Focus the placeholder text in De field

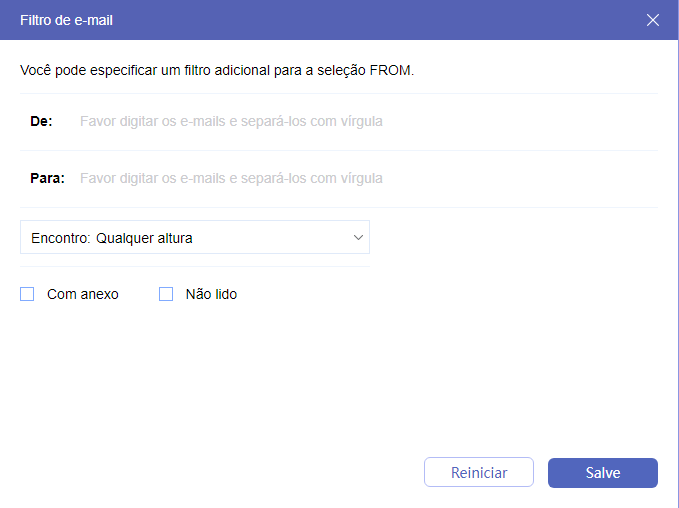(231, 121)
